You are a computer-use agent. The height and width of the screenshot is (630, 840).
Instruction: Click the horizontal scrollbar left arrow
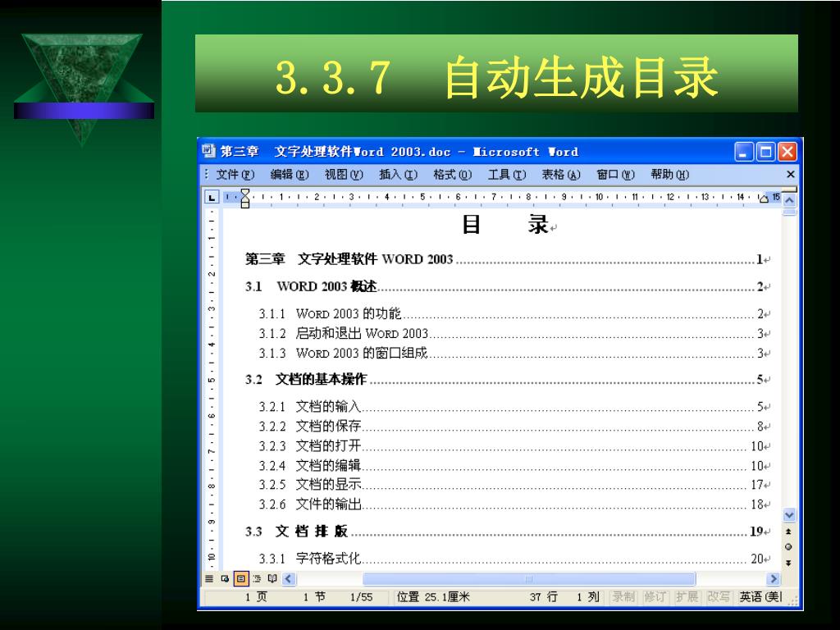(289, 578)
